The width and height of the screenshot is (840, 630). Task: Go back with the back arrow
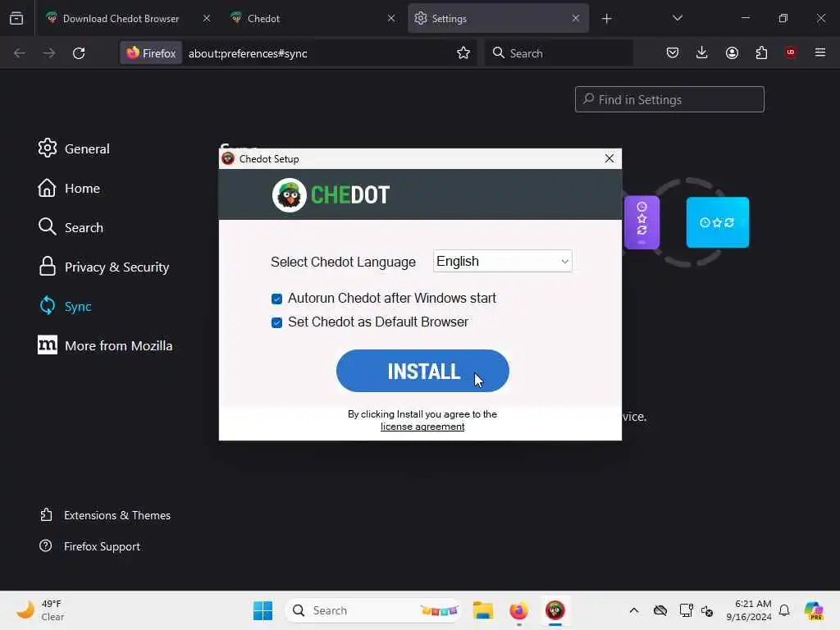coord(20,53)
